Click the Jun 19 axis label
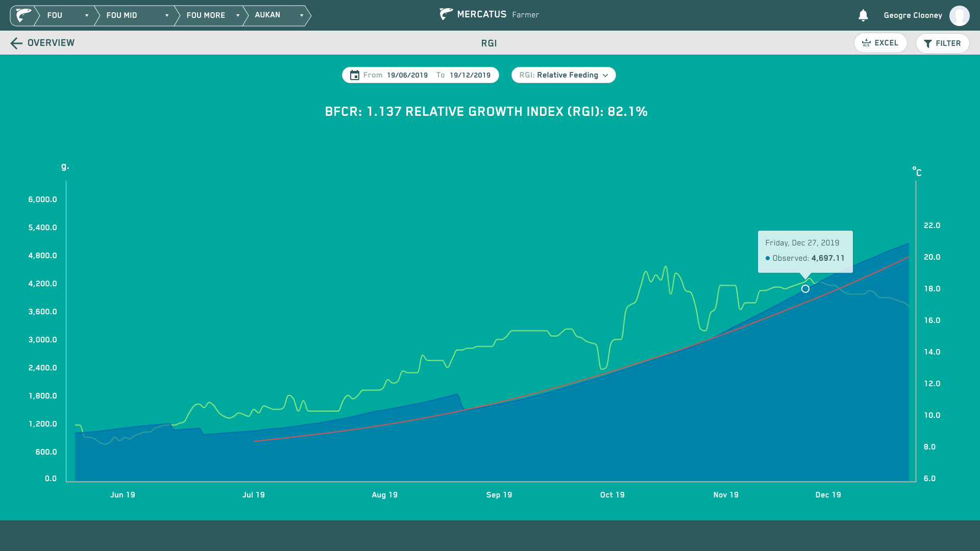Viewport: 980px width, 551px height. click(122, 495)
